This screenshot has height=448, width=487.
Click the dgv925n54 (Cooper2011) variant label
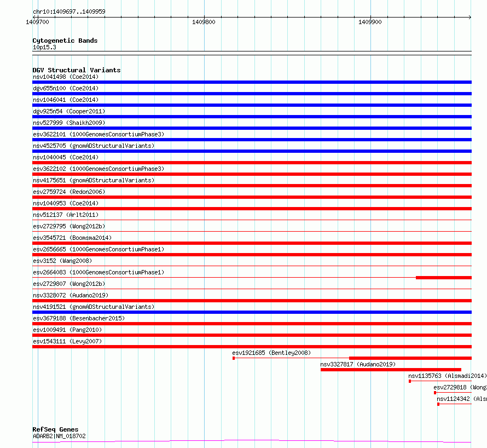69,111
